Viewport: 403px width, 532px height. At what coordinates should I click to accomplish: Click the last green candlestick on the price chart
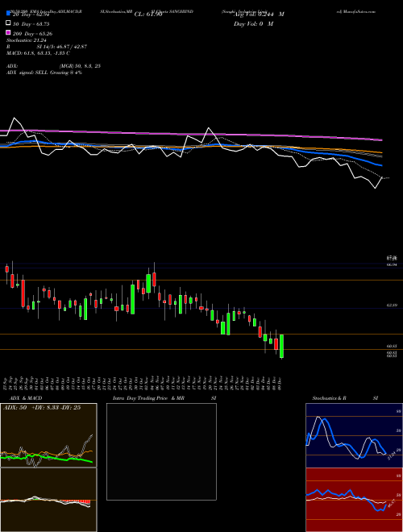click(281, 347)
